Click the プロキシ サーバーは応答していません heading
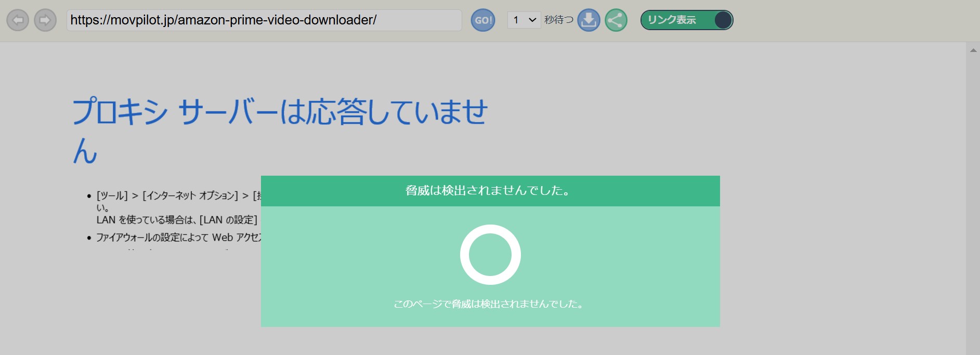 (x=280, y=131)
